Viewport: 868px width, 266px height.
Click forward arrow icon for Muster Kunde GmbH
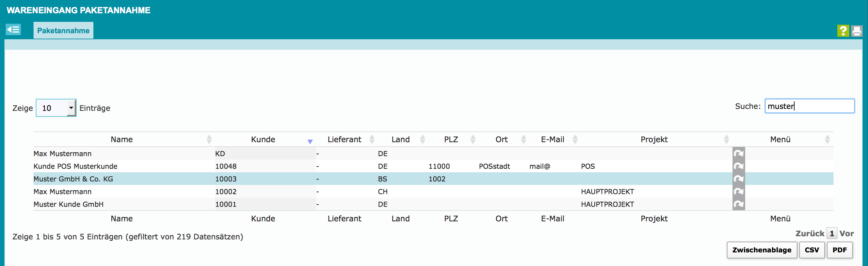[738, 204]
